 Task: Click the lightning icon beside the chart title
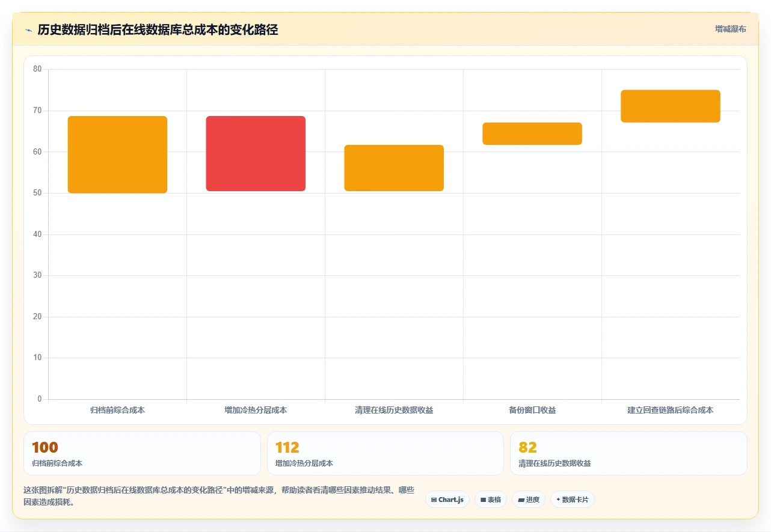[x=28, y=30]
